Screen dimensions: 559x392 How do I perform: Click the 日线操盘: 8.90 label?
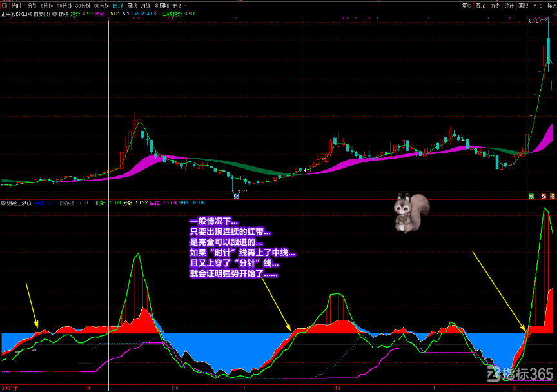(x=179, y=14)
